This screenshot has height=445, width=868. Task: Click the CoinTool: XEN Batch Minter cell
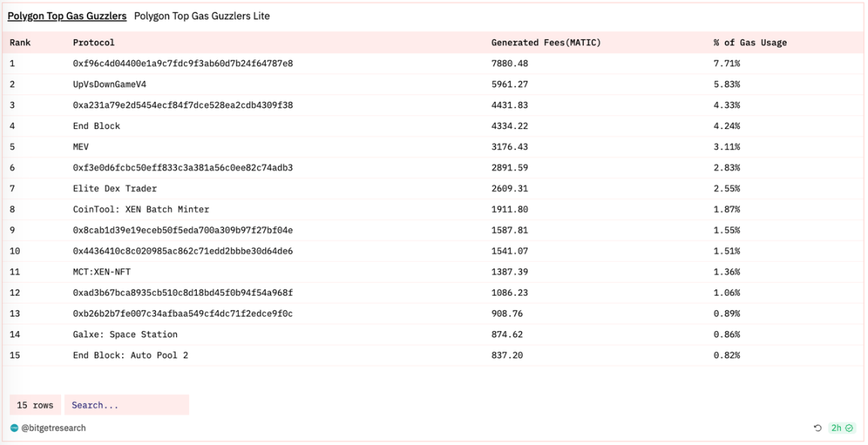click(x=141, y=210)
